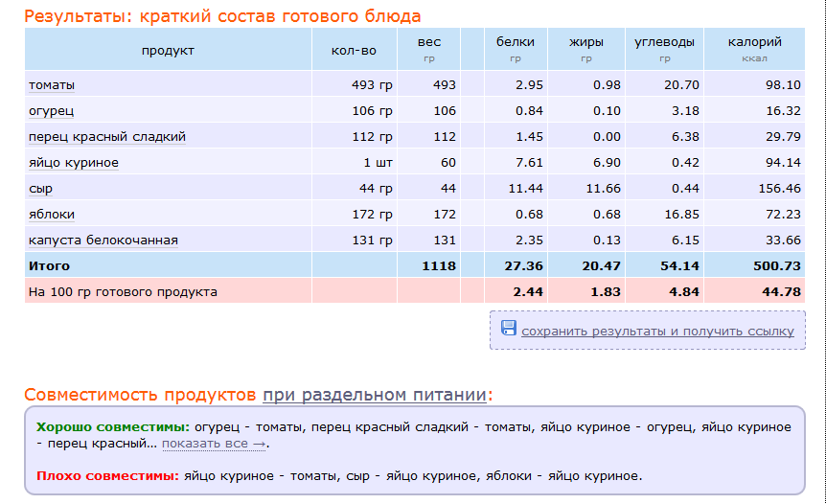The height and width of the screenshot is (504, 826).
Task: Click the 'Плохо совместимы:' label
Action: pyautogui.click(x=107, y=476)
